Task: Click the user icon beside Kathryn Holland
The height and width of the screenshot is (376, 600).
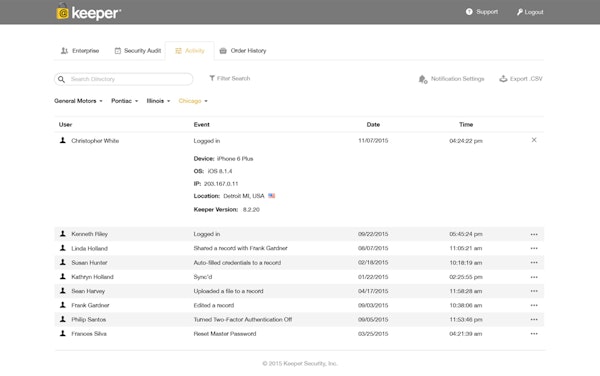Action: click(x=63, y=276)
